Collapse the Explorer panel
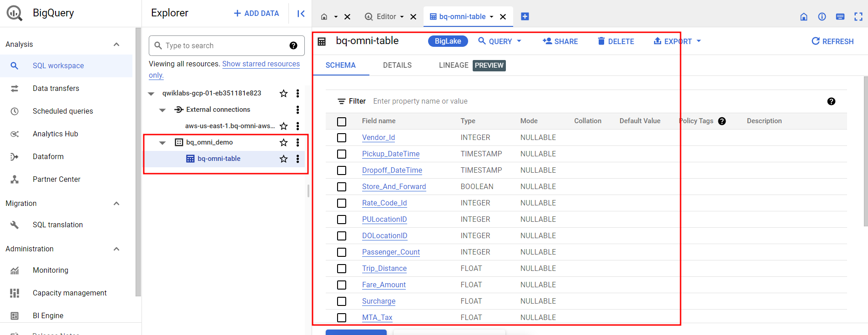This screenshot has width=868, height=335. point(301,14)
